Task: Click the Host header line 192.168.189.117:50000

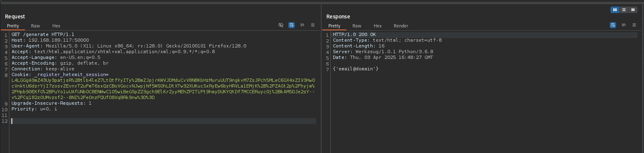Action: point(50,40)
